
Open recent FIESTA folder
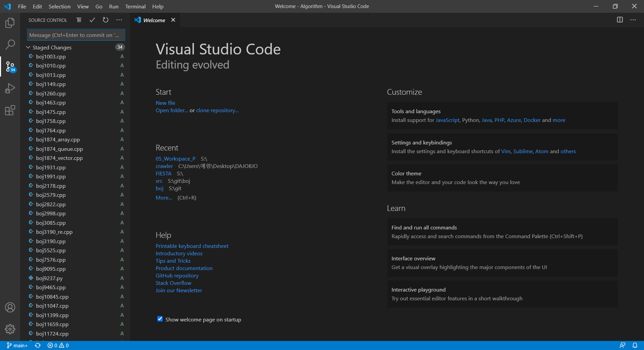(163, 173)
